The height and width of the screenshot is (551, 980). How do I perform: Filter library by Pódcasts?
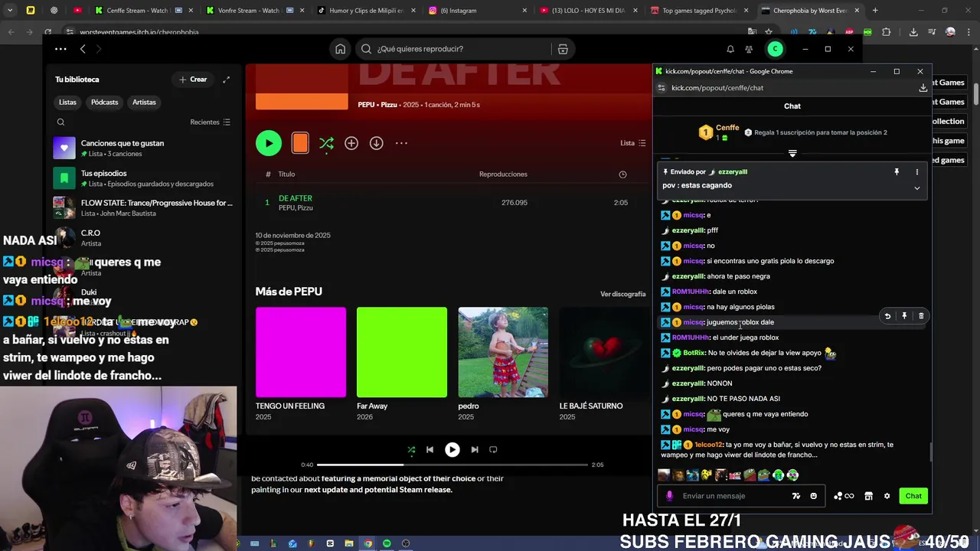tap(104, 103)
